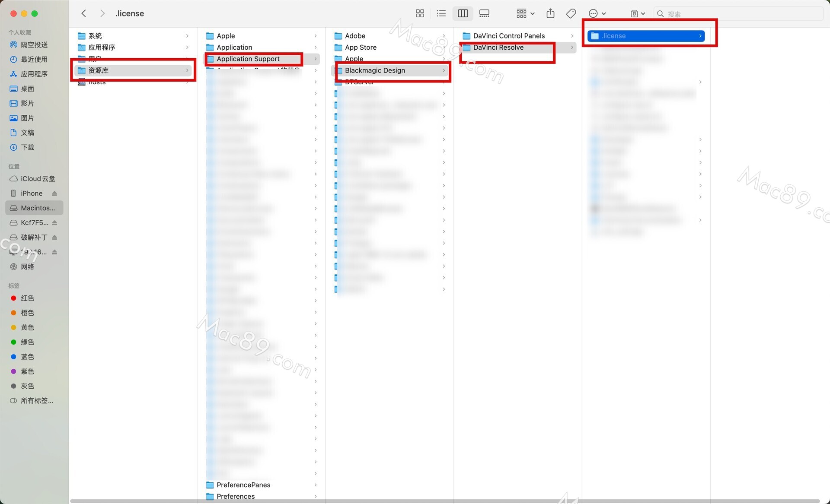Expand the .license folder chevron

700,36
